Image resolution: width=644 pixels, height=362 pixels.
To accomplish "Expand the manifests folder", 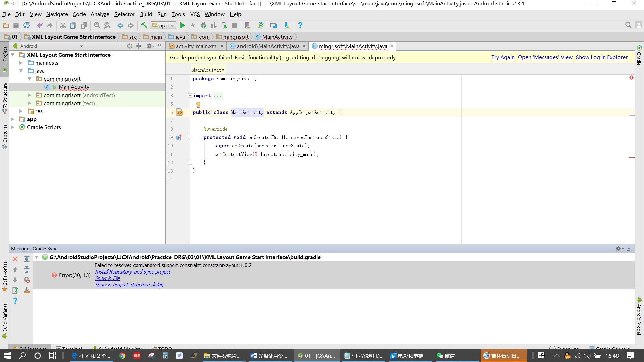I will pyautogui.click(x=21, y=63).
